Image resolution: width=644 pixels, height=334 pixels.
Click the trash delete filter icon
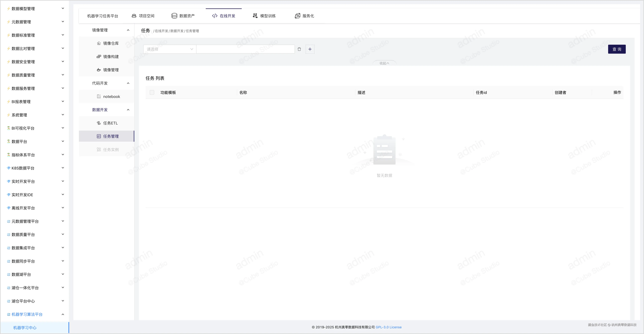pyautogui.click(x=299, y=49)
